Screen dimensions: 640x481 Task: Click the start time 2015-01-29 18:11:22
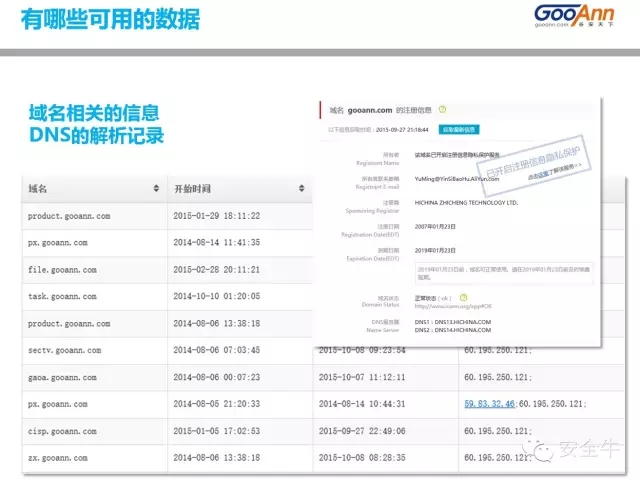point(217,216)
